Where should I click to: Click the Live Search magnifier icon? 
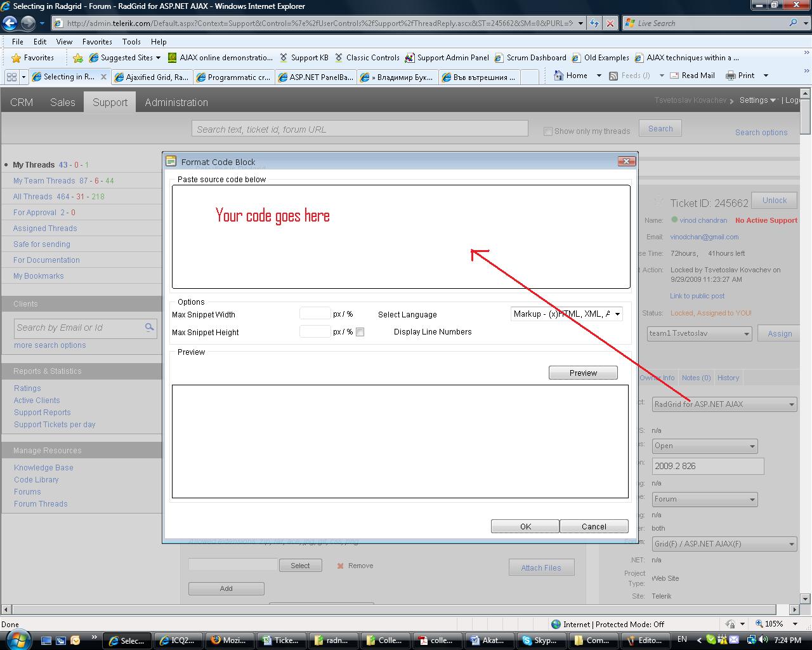click(x=793, y=23)
